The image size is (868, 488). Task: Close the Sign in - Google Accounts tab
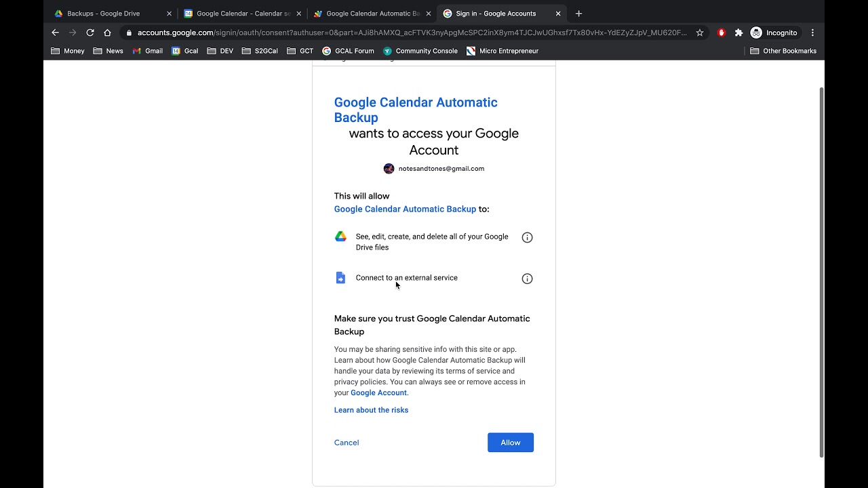558,14
